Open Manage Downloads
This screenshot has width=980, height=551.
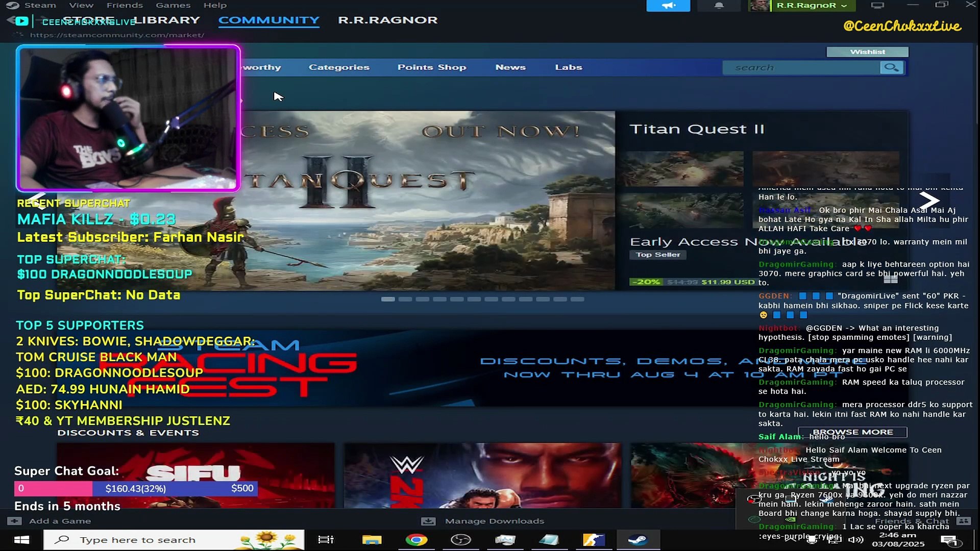point(494,521)
